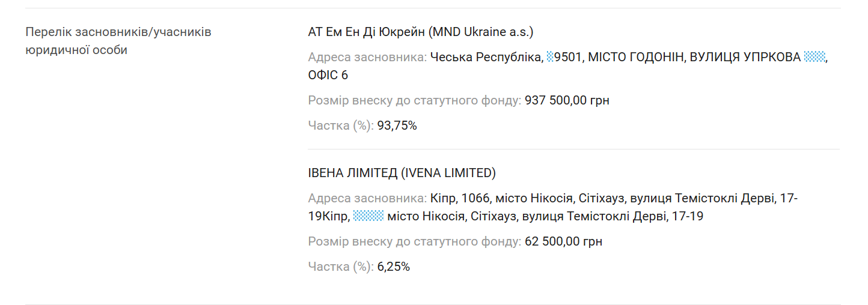
Task: Click the 6,25% share value
Action: point(393,267)
